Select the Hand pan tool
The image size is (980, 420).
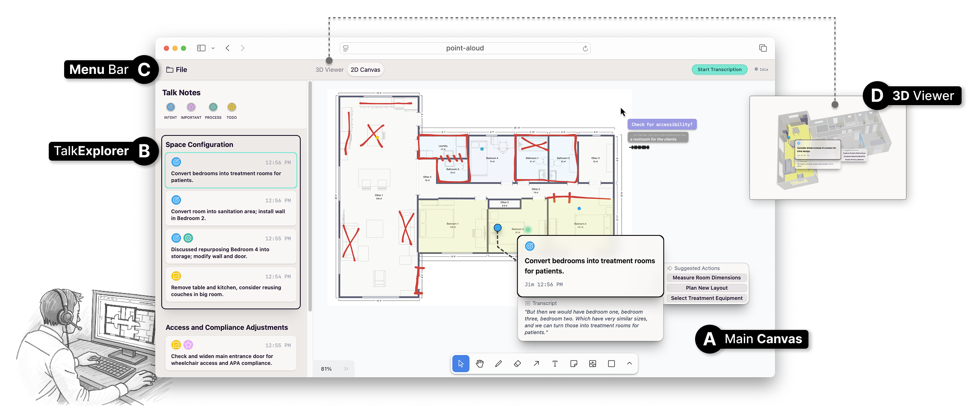pyautogui.click(x=480, y=364)
